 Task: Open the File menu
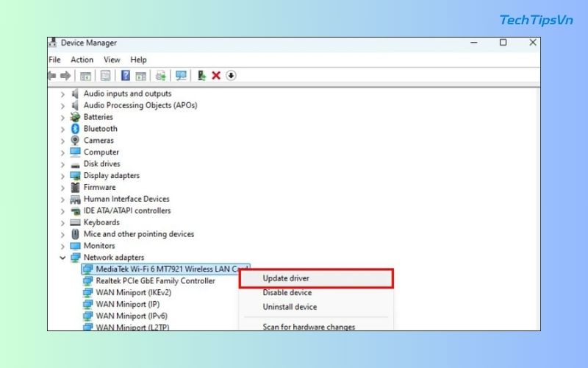pyautogui.click(x=54, y=60)
